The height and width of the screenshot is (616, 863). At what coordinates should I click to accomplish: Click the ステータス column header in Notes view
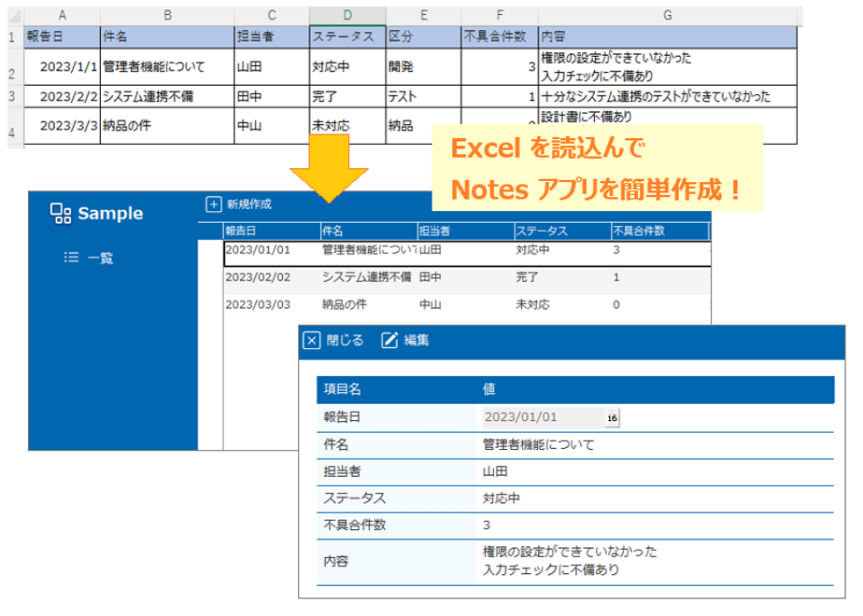562,231
